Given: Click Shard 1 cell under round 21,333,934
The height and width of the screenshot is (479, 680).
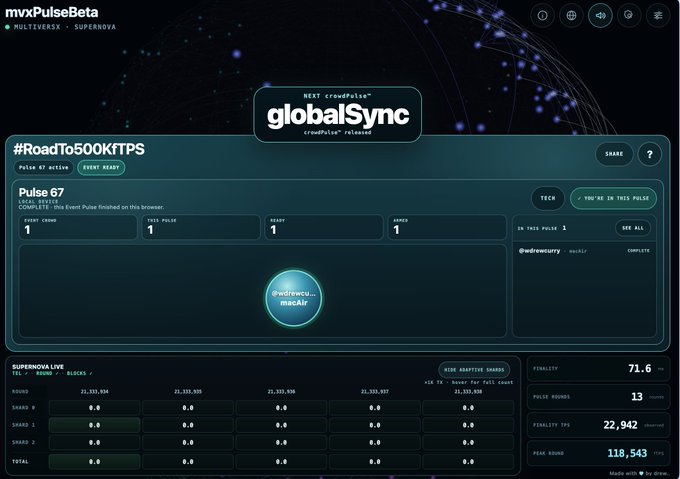Looking at the screenshot, I should point(95,425).
